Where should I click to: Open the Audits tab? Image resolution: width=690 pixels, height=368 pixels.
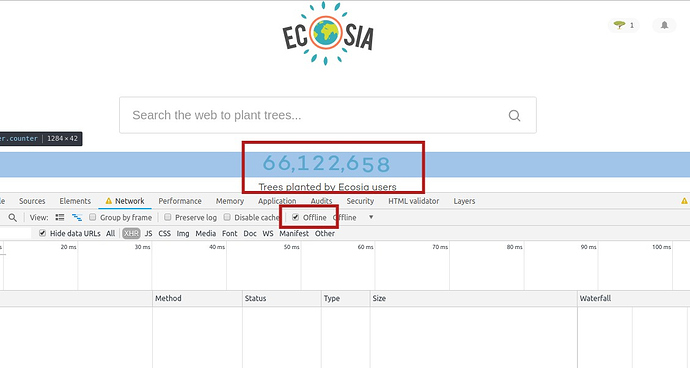(321, 201)
